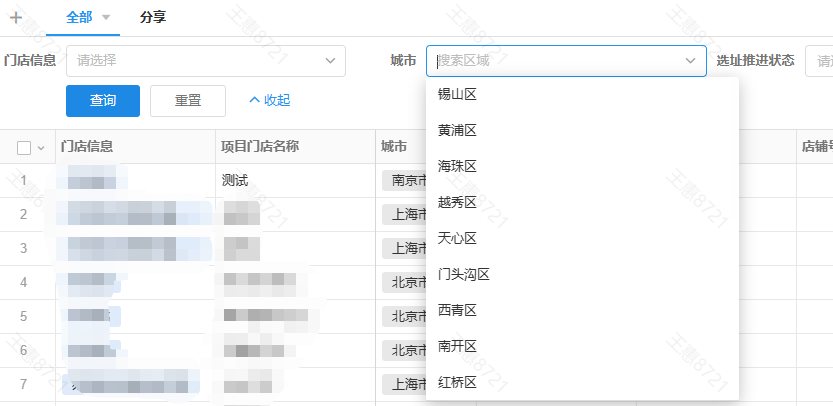Open the 门店信息 请选择 dropdown
Viewport: 833px width, 406px height.
[x=205, y=61]
